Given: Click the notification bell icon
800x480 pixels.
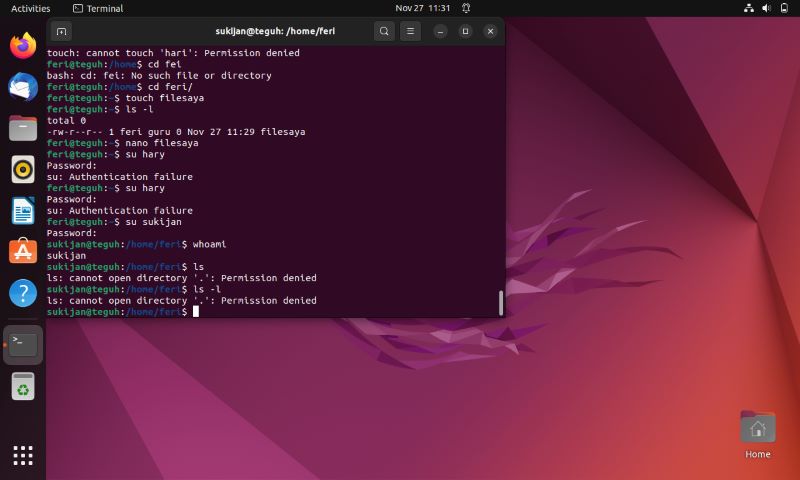Looking at the screenshot, I should [466, 8].
